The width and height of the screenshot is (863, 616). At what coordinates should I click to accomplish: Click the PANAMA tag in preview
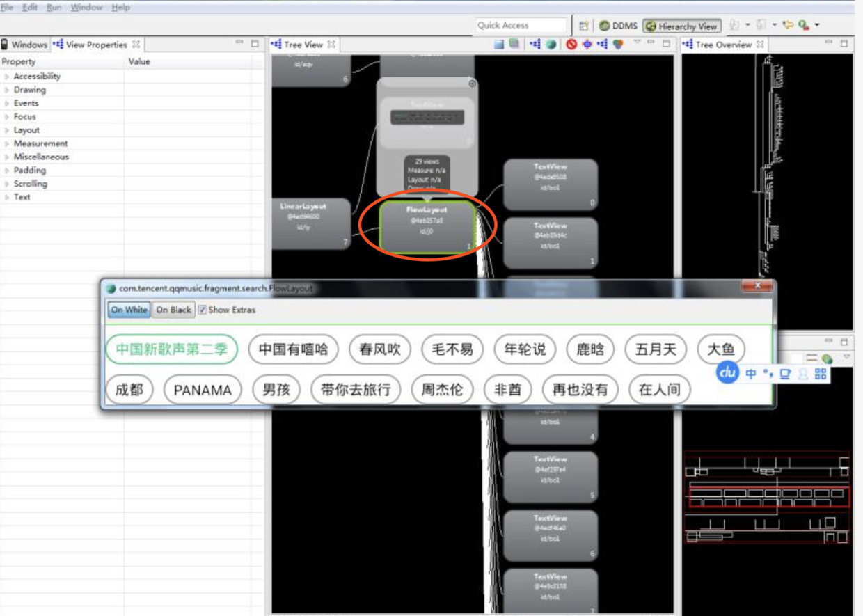[x=203, y=390]
